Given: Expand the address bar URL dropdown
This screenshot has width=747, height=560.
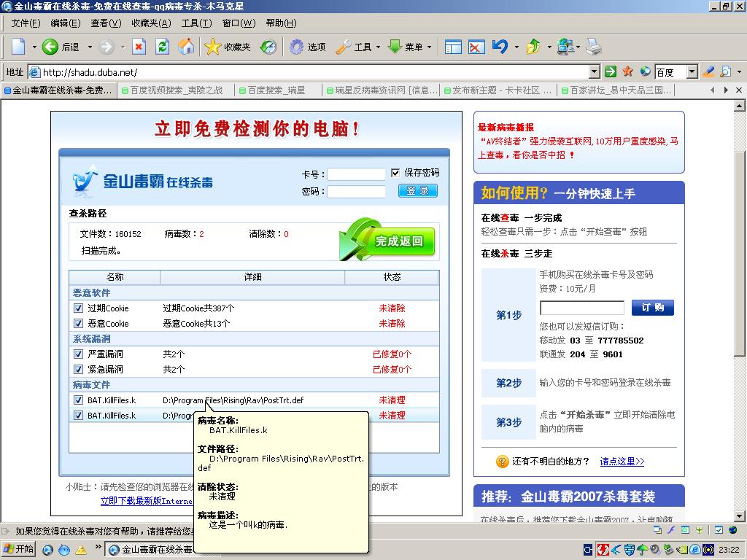Looking at the screenshot, I should 594,72.
